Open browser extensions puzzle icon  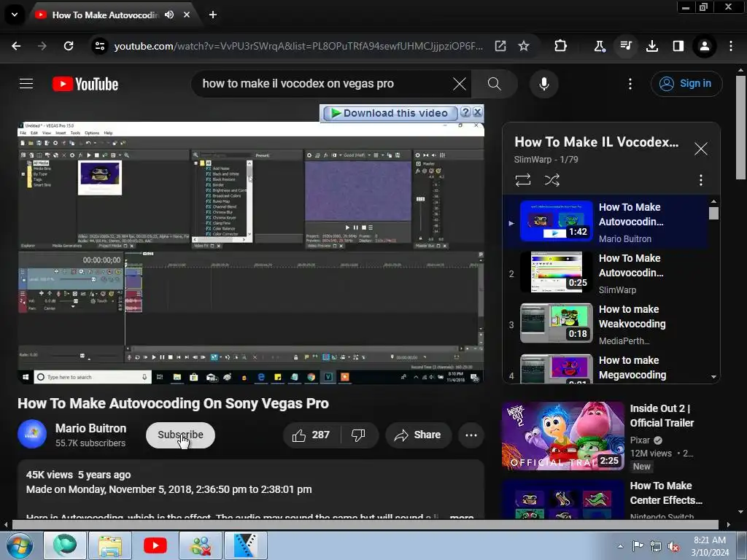[561, 46]
